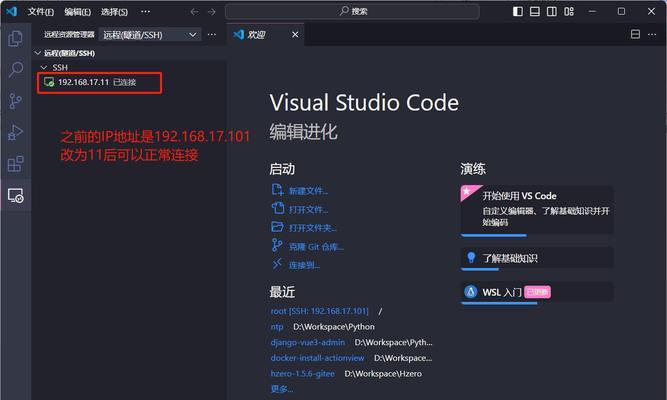The image size is (667, 400).
Task: Open the 开始使用 VS Code walkthrough
Action: (537, 210)
